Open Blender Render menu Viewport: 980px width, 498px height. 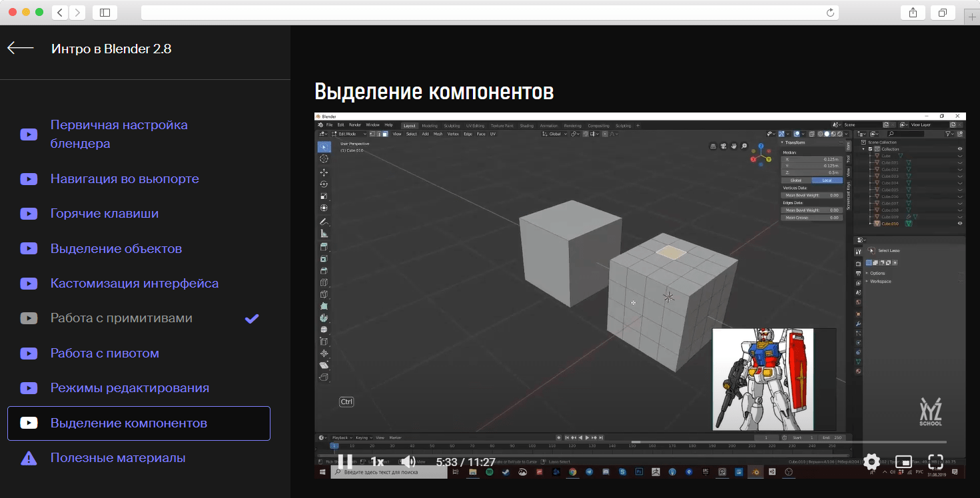(x=355, y=125)
